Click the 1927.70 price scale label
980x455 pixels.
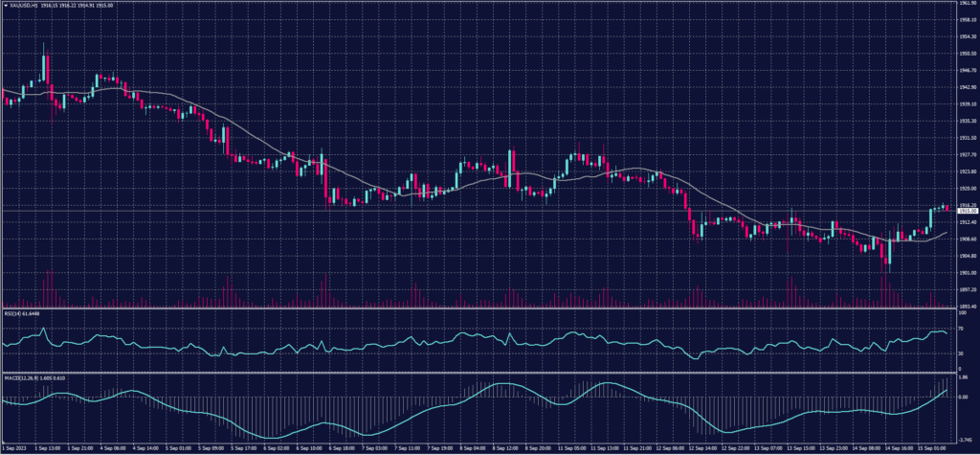966,154
